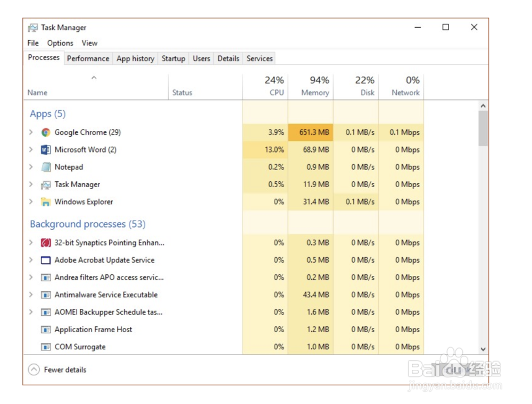Sort by the Disk column header
The width and height of the screenshot is (532, 404).
(356, 87)
